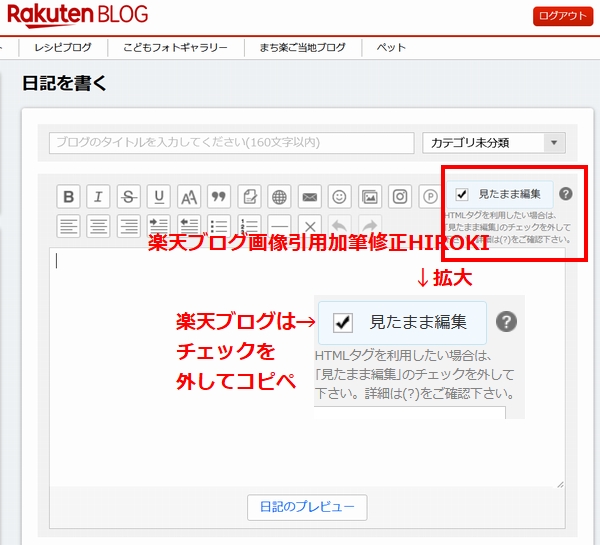The width and height of the screenshot is (600, 545).
Task: Center-align the text
Action: (98, 226)
